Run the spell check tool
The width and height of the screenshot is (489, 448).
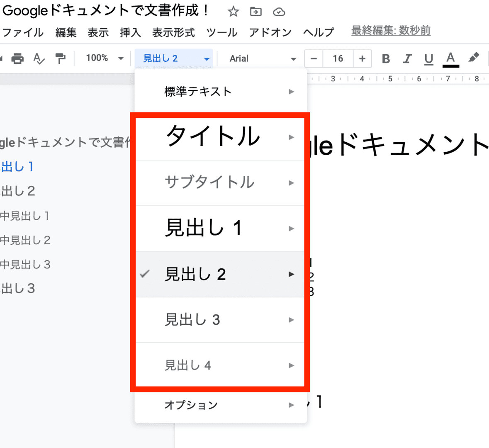tap(39, 58)
